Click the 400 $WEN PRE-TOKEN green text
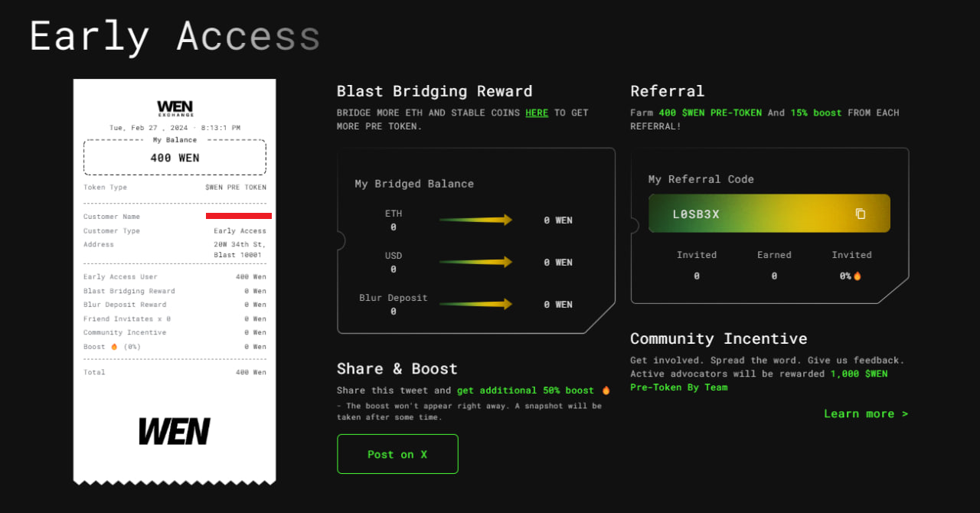The image size is (980, 513). 710,113
